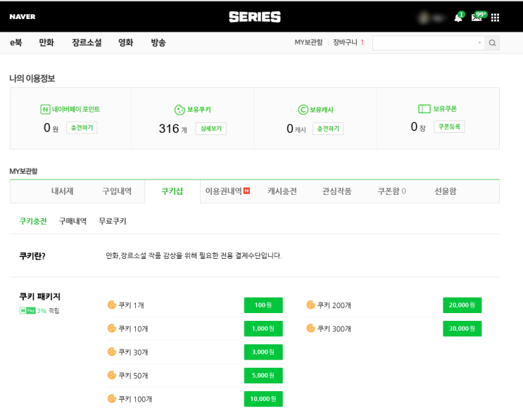Switch to the 구입내역 tab
The width and height of the screenshot is (523, 420).
tap(117, 191)
